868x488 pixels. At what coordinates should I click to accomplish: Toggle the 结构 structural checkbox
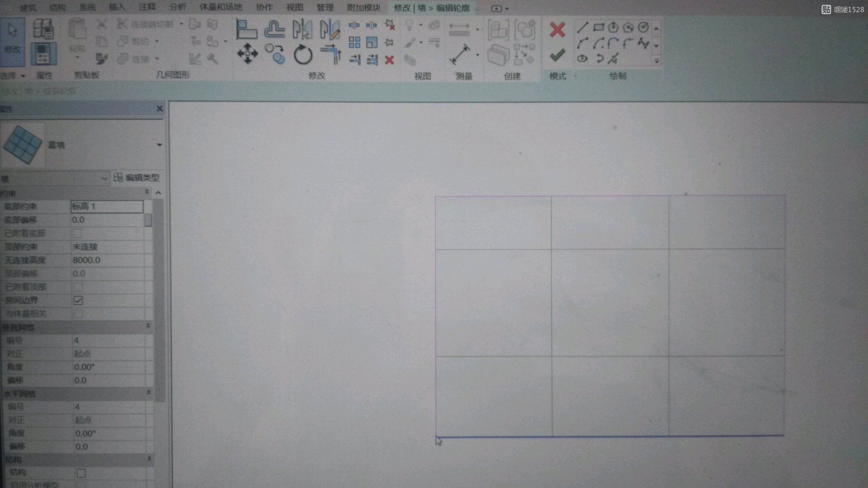tap(81, 472)
